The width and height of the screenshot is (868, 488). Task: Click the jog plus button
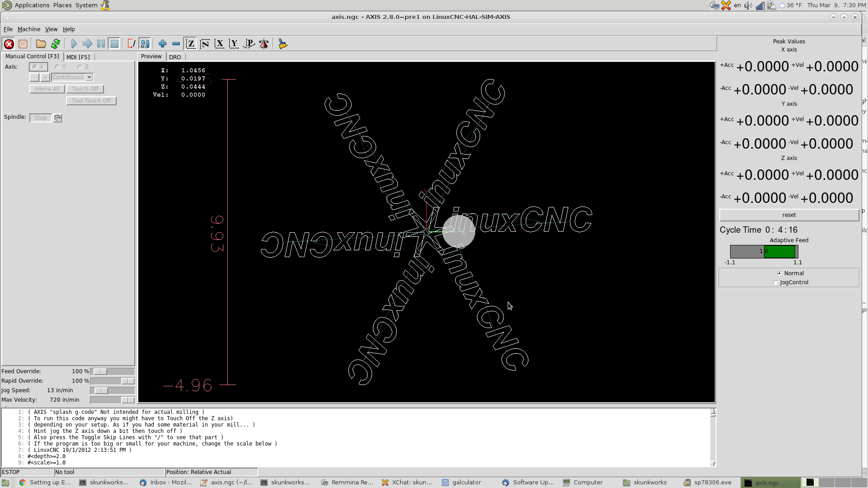tap(45, 77)
